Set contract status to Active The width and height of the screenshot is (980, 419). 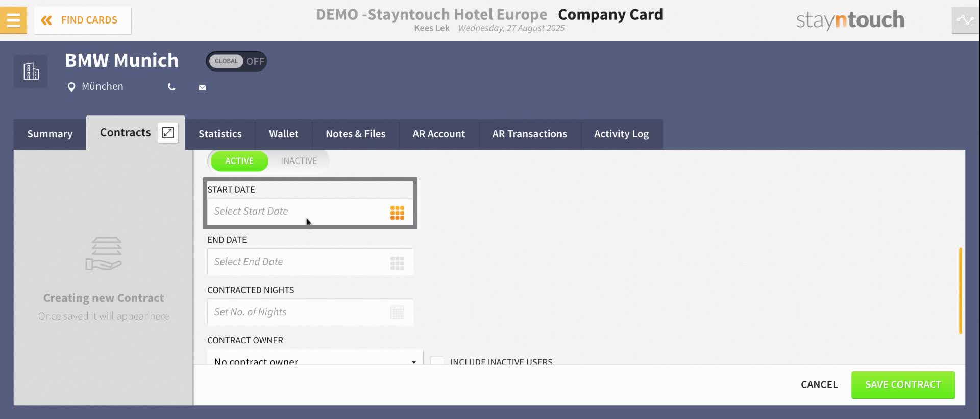239,161
